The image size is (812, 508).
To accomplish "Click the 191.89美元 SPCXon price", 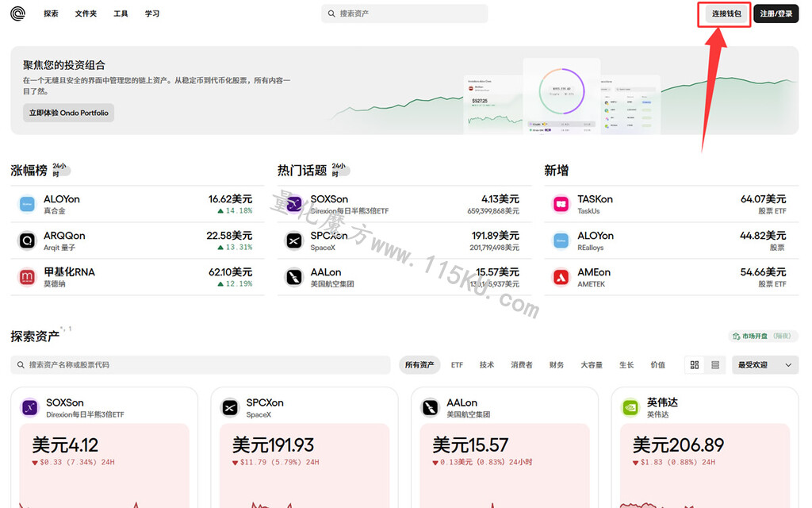I will 495,236.
